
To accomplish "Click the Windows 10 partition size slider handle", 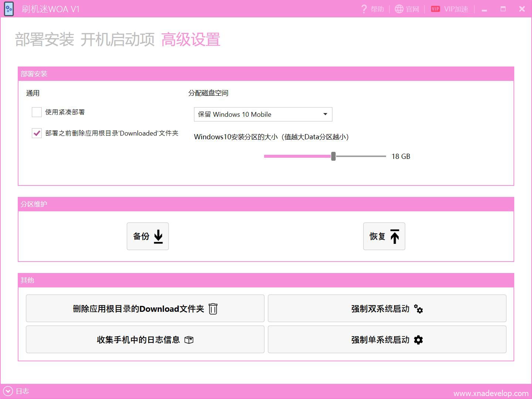I will [333, 156].
